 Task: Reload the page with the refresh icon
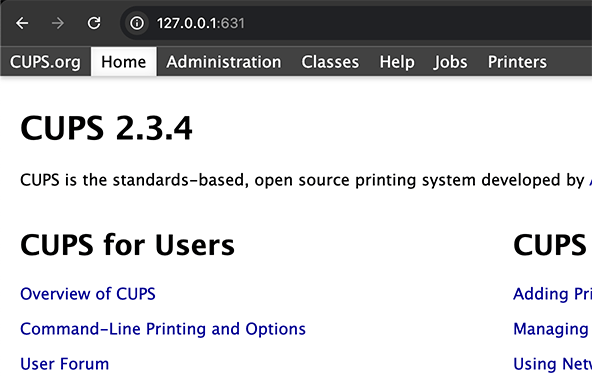pos(94,23)
